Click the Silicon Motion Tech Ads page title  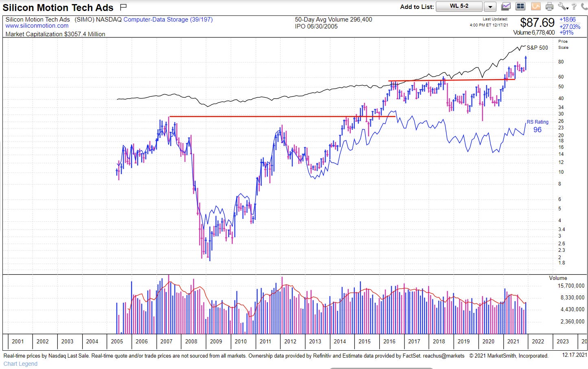click(x=58, y=7)
